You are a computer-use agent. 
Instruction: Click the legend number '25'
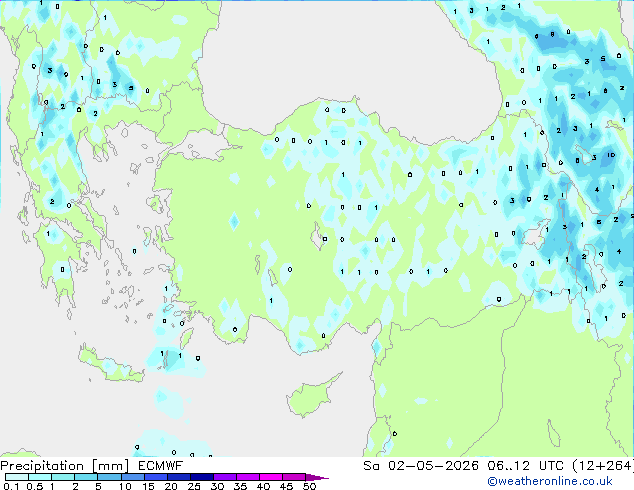tap(194, 486)
